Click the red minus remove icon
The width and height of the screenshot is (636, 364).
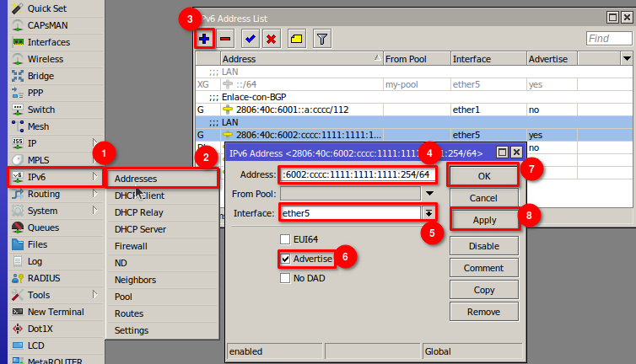pyautogui.click(x=225, y=39)
